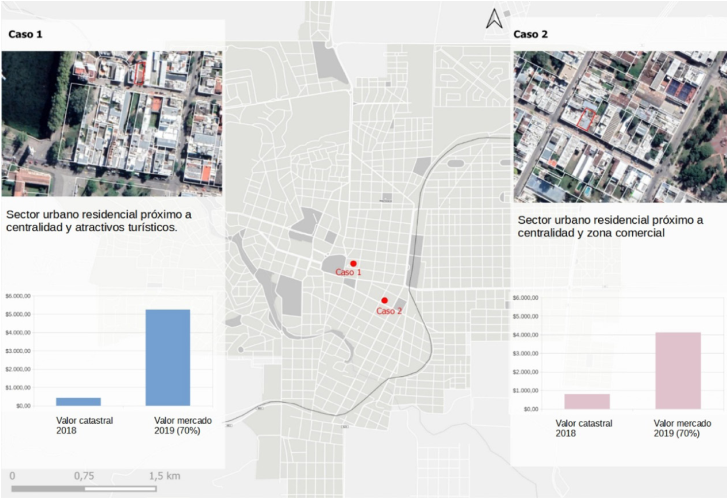The image size is (727, 498).
Task: Click the Caso 1 panel heading
Action: point(26,34)
